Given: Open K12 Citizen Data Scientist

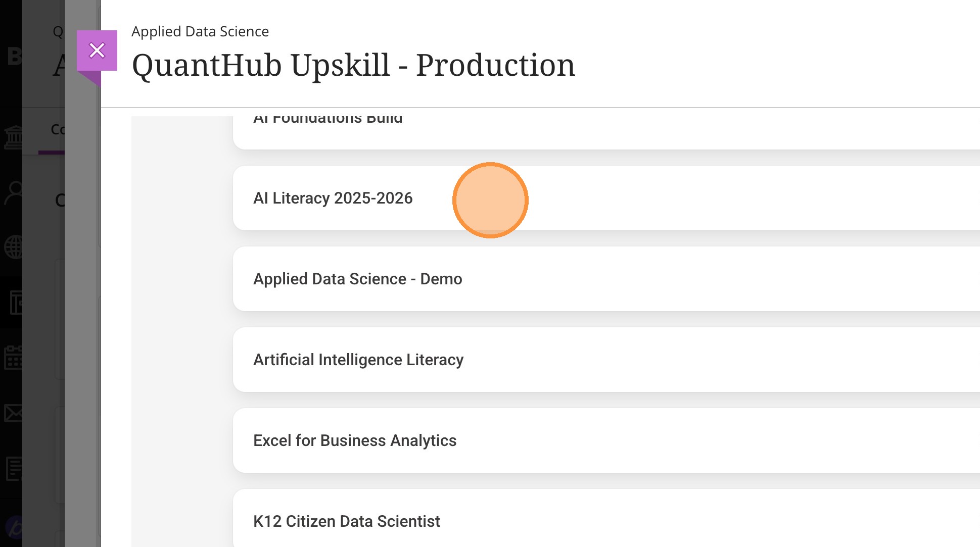Looking at the screenshot, I should coord(346,521).
